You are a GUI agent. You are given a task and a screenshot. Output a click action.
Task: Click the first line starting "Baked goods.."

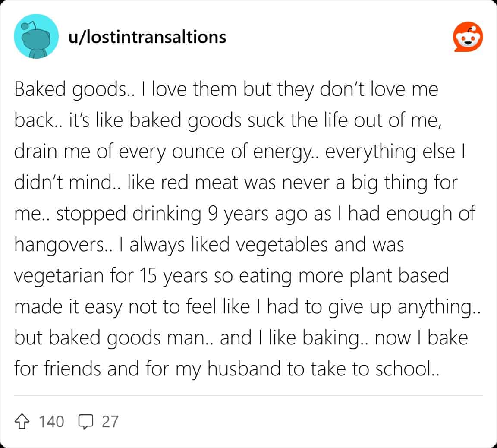pos(226,90)
